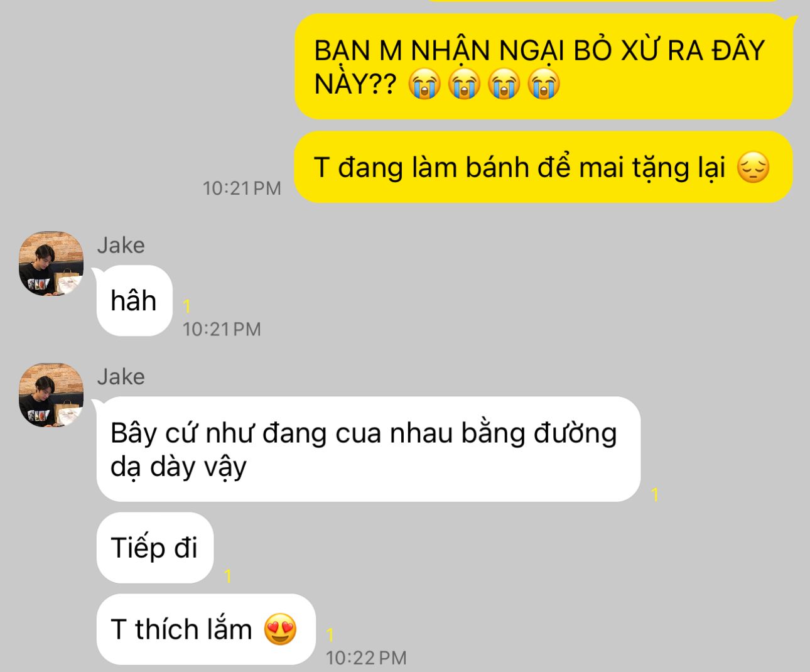Select the "T đang làm bánh" yellow bubble
The width and height of the screenshot is (810, 672).
(544, 167)
